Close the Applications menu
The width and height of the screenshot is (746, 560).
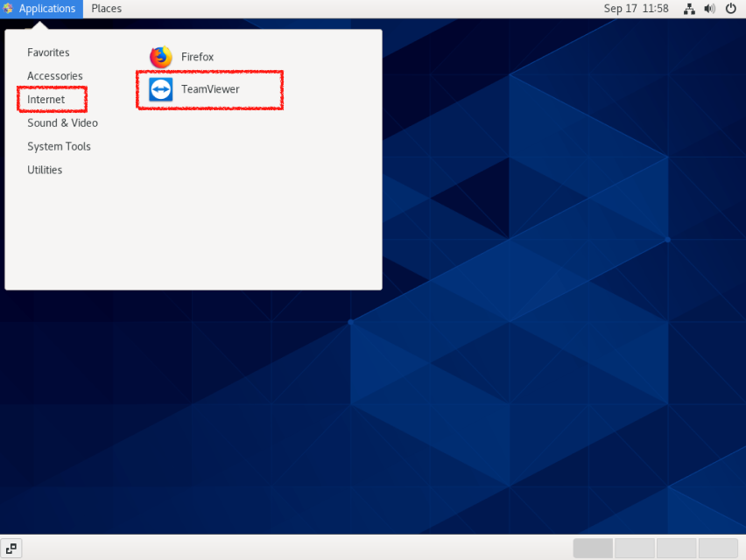point(41,9)
